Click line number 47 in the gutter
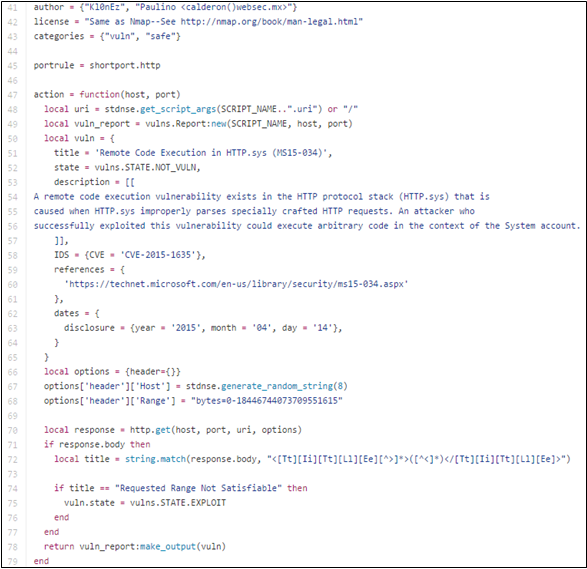The image size is (587, 569). click(12, 95)
